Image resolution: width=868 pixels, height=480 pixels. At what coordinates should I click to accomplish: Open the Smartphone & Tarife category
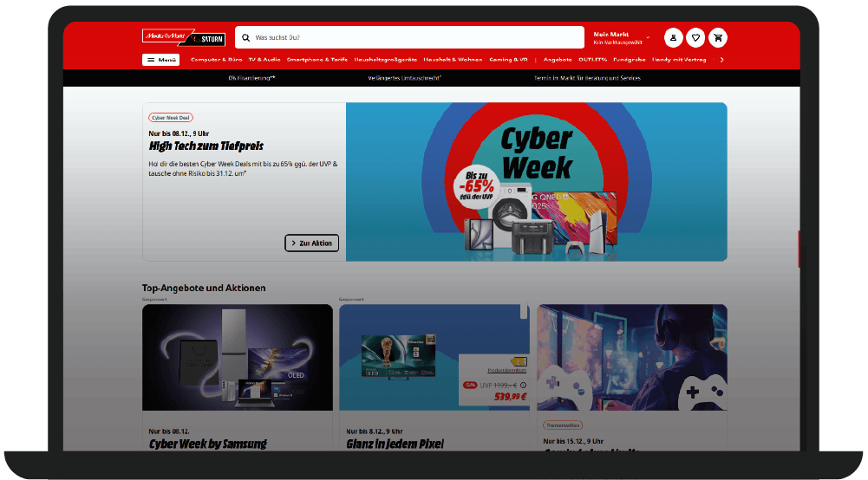coord(317,60)
